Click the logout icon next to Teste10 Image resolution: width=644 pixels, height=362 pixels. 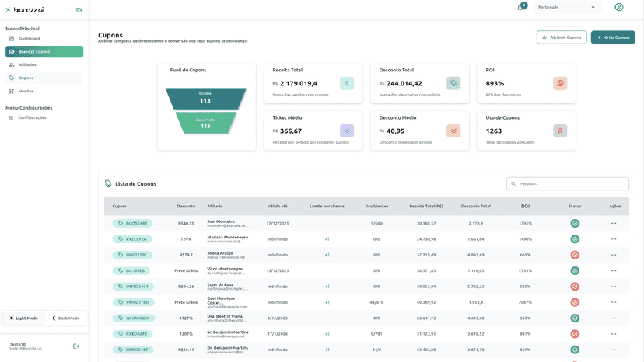[x=76, y=346]
